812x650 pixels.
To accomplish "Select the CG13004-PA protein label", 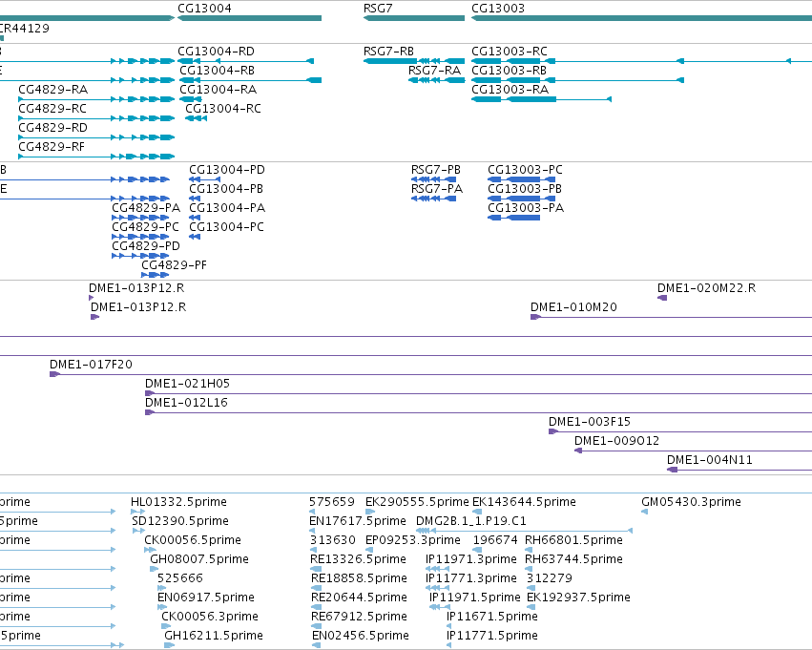I will pyautogui.click(x=227, y=208).
